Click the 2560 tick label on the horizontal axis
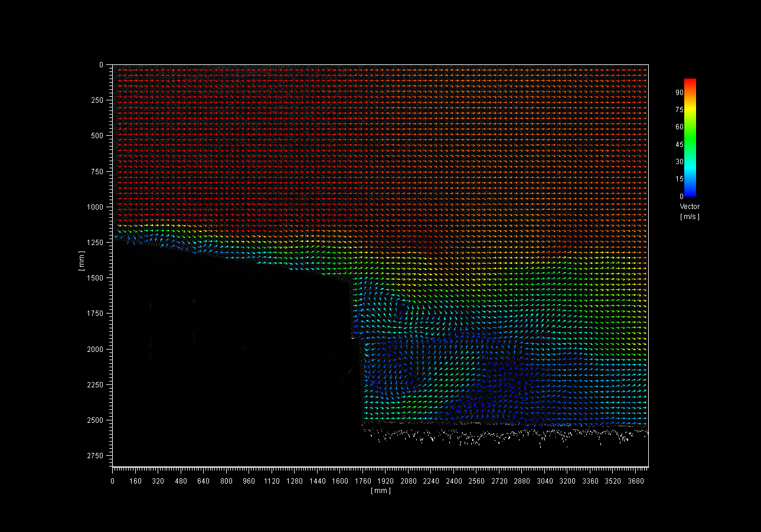 coord(476,481)
